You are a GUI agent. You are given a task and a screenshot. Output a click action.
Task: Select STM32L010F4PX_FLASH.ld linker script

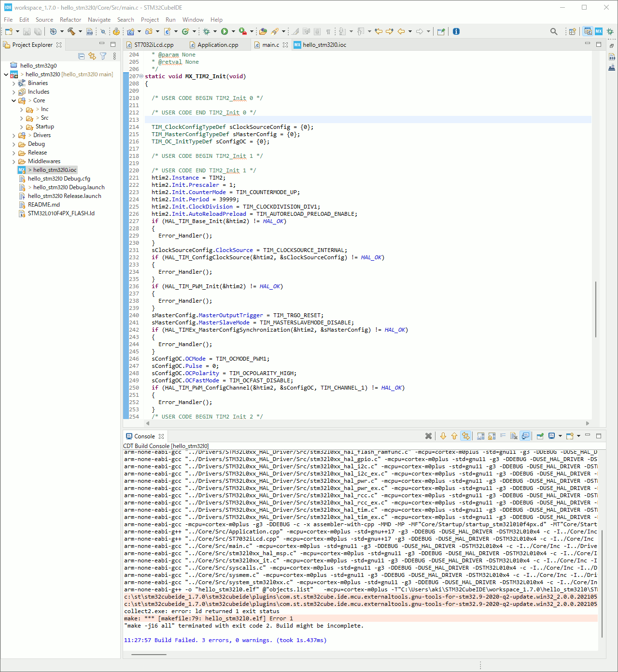(x=61, y=213)
